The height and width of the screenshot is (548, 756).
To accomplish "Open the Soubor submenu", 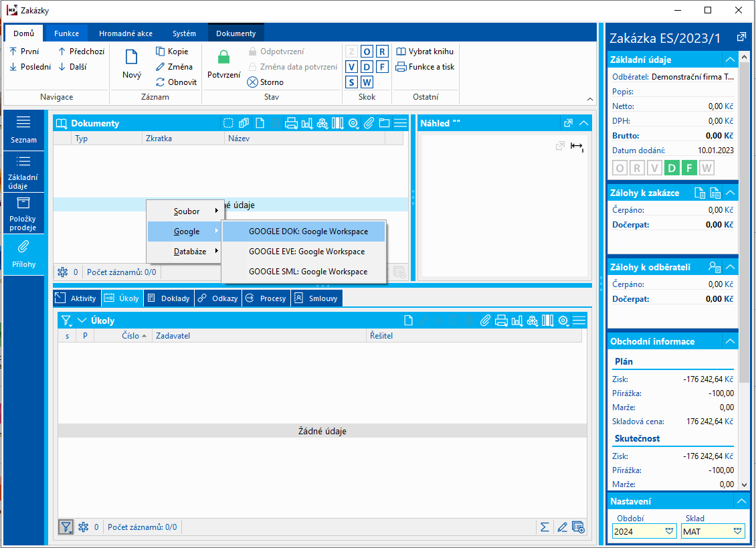I will [x=185, y=211].
